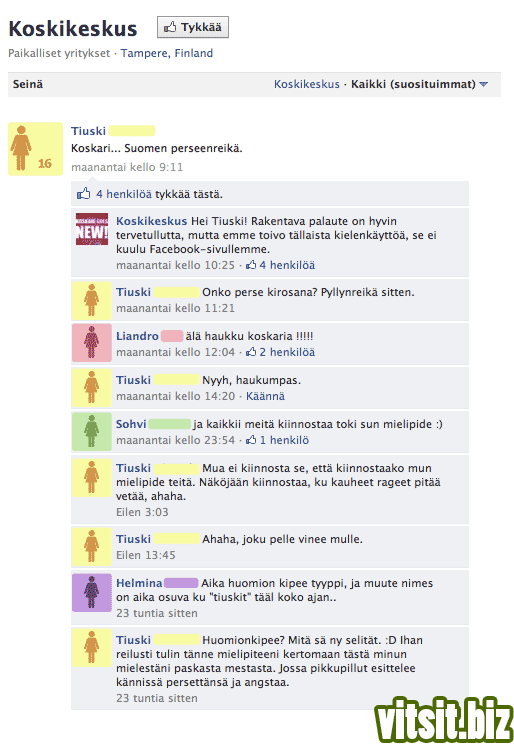The width and height of the screenshot is (514, 745).
Task: Click the like icon after kello 10:25
Action: (x=251, y=265)
